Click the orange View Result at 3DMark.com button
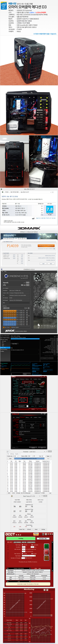58x644 pixels. [46, 246]
